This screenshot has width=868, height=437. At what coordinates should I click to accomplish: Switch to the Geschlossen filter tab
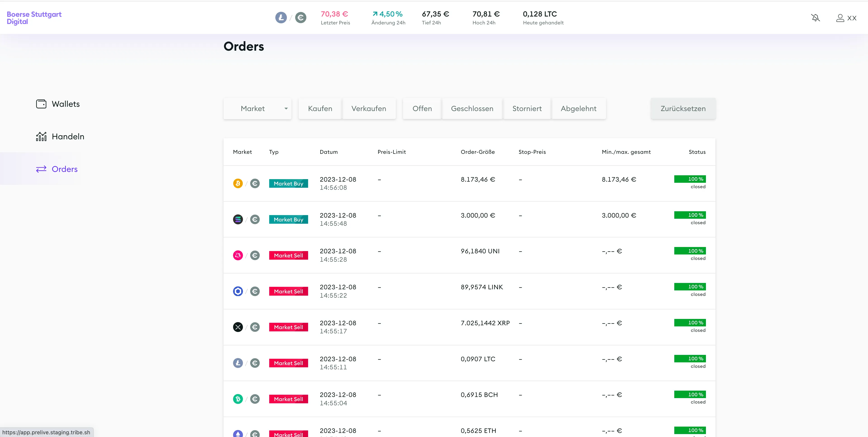(472, 109)
